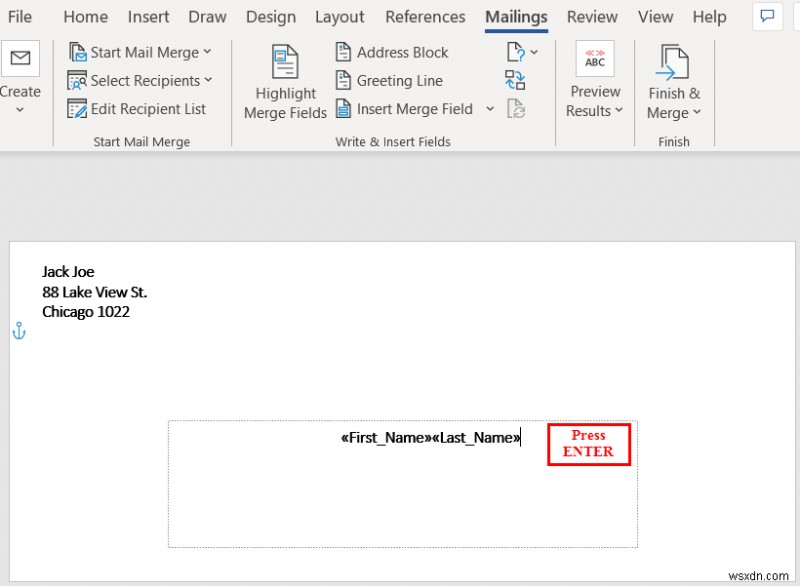The height and width of the screenshot is (586, 800).
Task: Expand the Insert Merge Field dropdown arrow
Action: click(490, 109)
